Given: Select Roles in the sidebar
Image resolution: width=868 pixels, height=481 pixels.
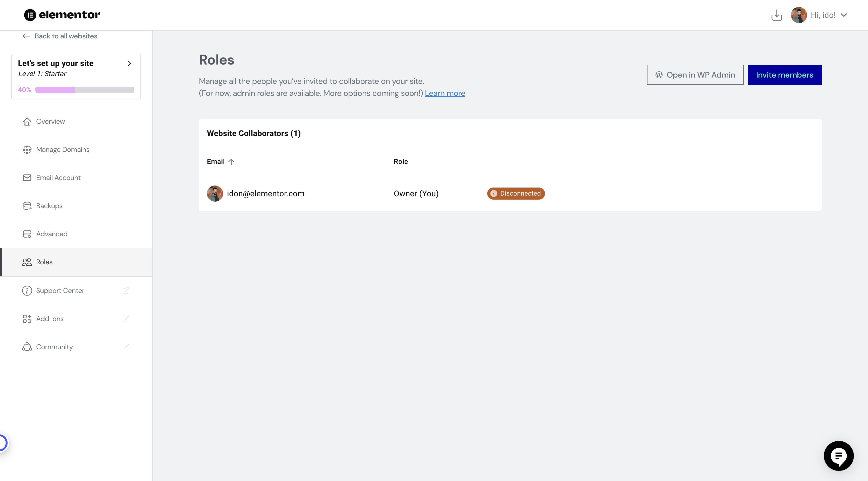Looking at the screenshot, I should point(76,262).
